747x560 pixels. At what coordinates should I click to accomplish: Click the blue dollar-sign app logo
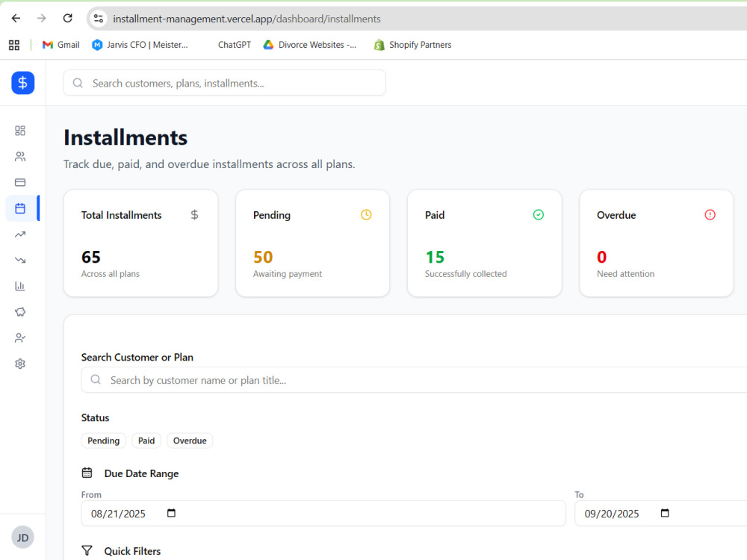click(23, 83)
